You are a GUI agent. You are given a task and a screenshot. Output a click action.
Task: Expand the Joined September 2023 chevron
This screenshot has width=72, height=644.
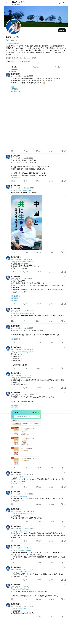37,58
